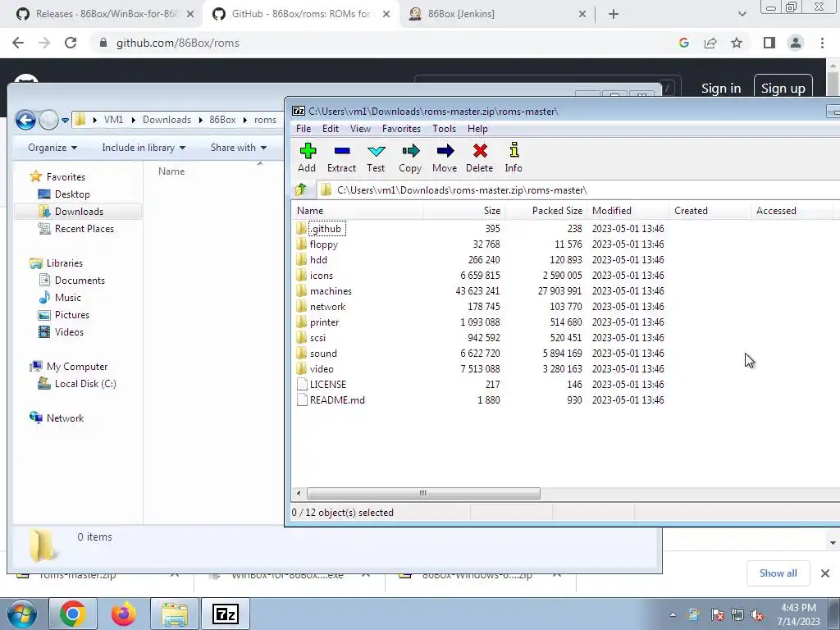The width and height of the screenshot is (840, 630).
Task: Open the Organize dropdown in Explorer
Action: [x=52, y=148]
